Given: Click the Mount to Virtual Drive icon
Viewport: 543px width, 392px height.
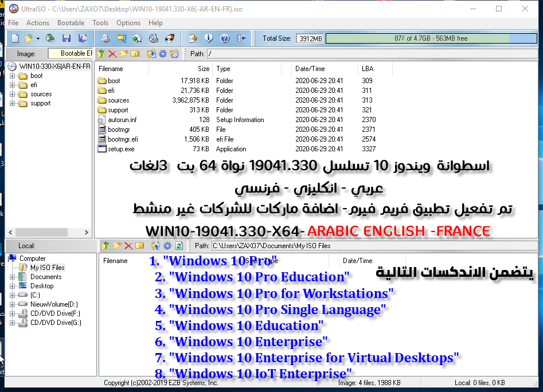Looking at the screenshot, I should point(154,38).
